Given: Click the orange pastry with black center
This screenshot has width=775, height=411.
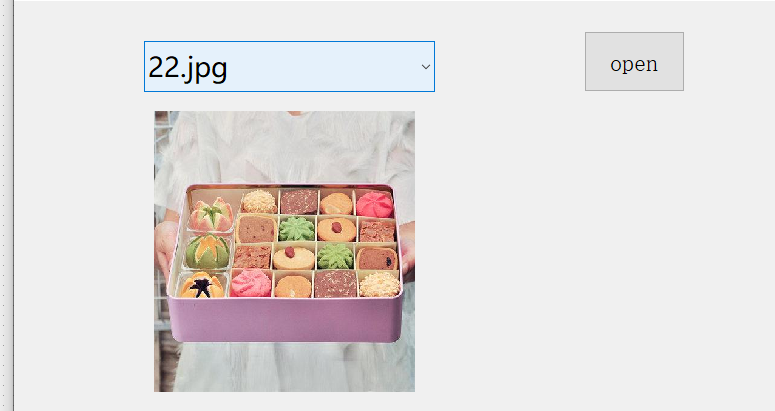Looking at the screenshot, I should click(x=202, y=286).
